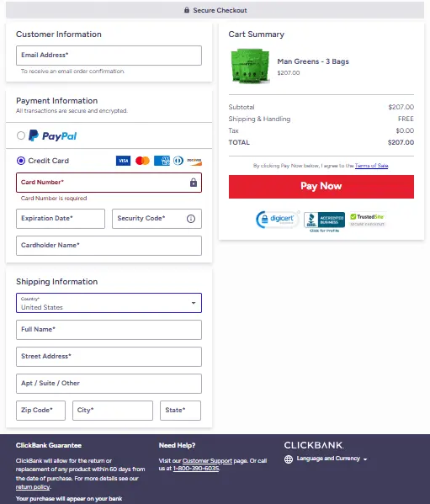Click the PayPal logo
430x504 pixels.
pyautogui.click(x=53, y=135)
